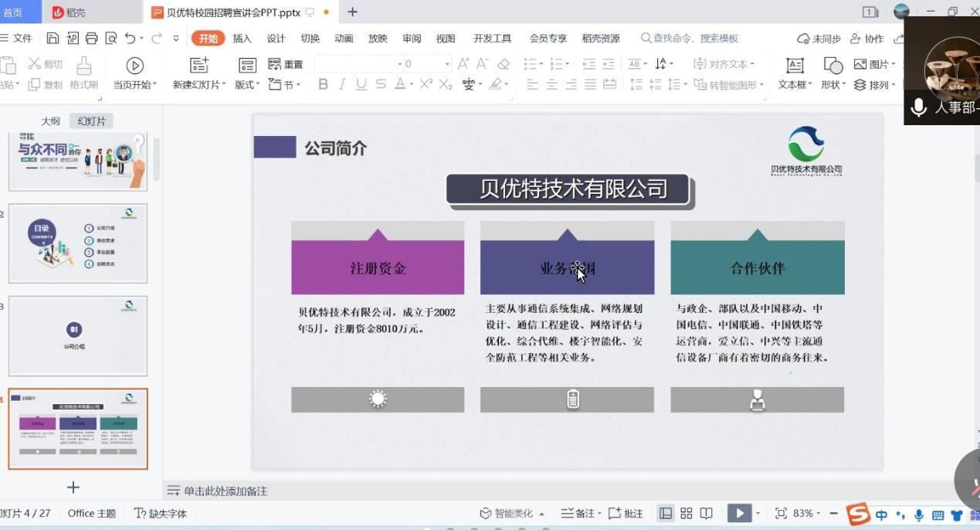Open Print Preview from quick access toolbar
The height and width of the screenshot is (530, 980).
coord(111,38)
